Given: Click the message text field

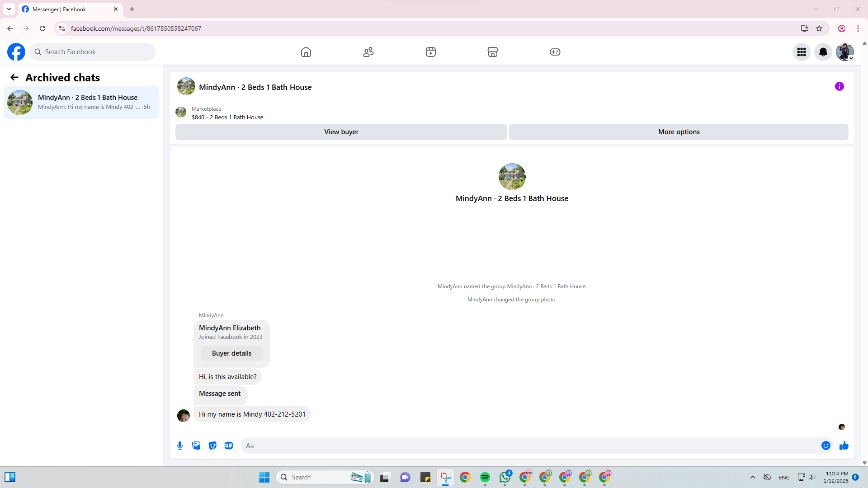Looking at the screenshot, I should point(529,446).
